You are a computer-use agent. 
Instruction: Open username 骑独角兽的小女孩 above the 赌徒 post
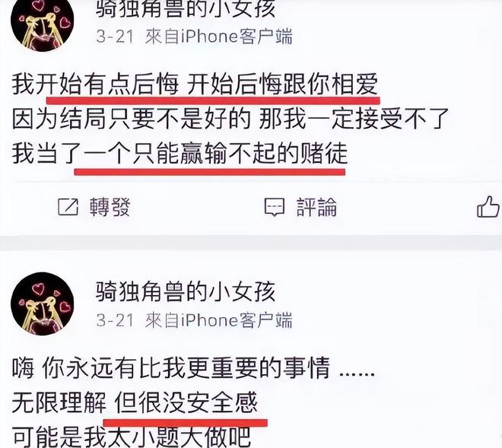click(186, 9)
